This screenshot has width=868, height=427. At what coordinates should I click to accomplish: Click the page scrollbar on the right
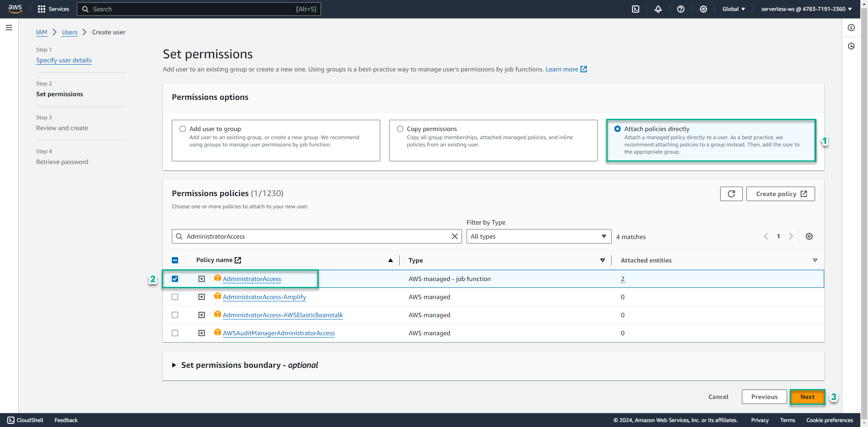point(864,212)
